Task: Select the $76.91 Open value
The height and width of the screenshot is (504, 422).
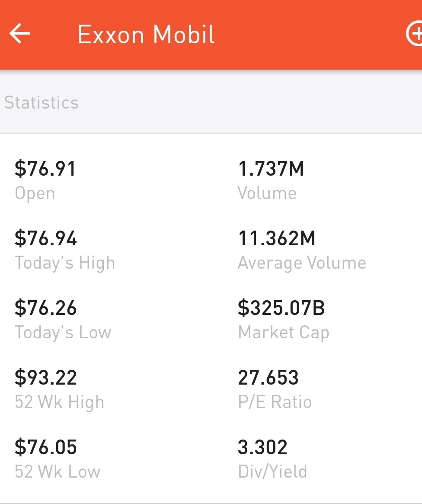Action: (45, 168)
